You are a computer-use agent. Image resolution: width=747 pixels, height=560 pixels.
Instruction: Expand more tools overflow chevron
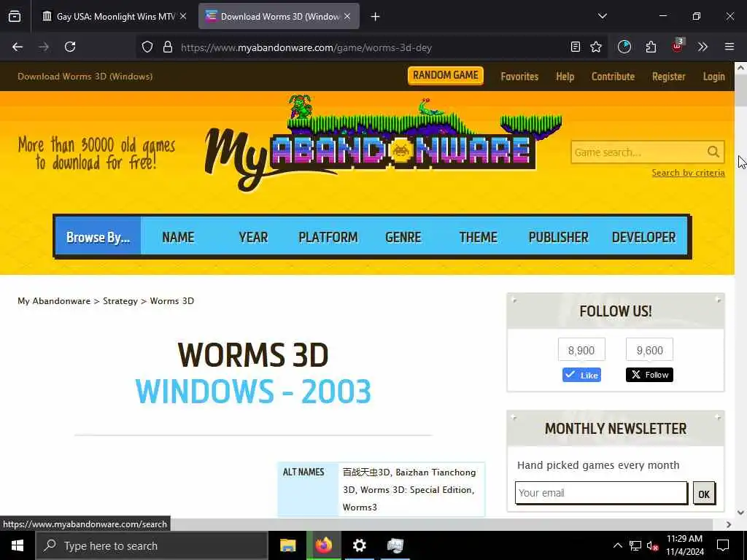(703, 47)
